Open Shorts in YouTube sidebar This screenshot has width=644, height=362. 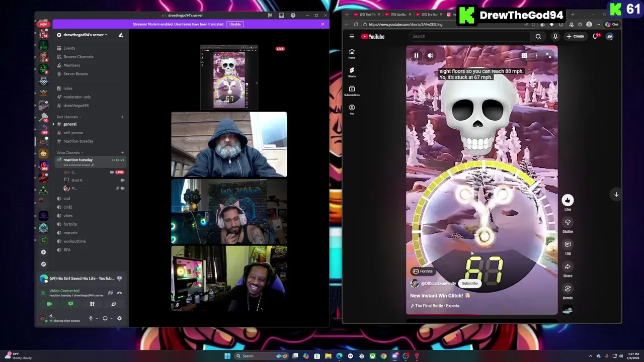point(352,72)
